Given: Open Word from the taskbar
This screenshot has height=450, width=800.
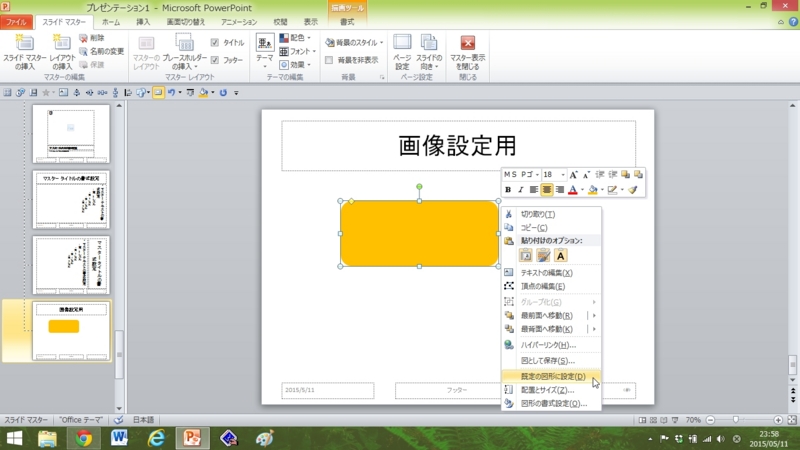Looking at the screenshot, I should [x=119, y=438].
